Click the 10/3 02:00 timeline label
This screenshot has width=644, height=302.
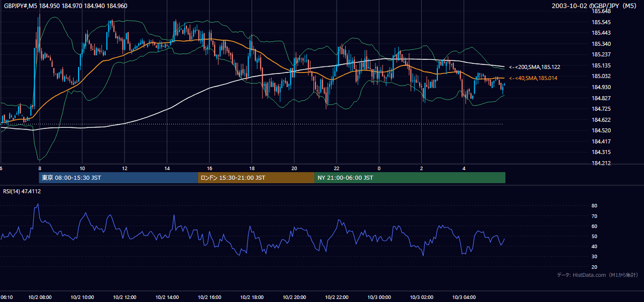point(421,297)
